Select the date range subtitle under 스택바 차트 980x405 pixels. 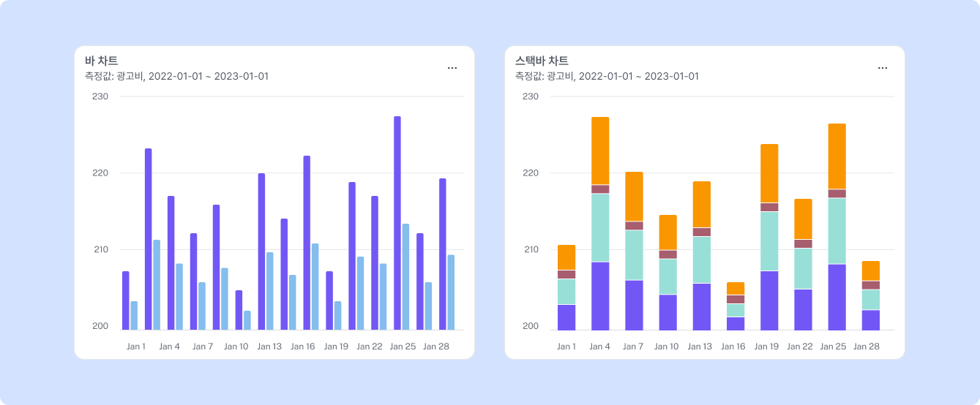tap(607, 76)
